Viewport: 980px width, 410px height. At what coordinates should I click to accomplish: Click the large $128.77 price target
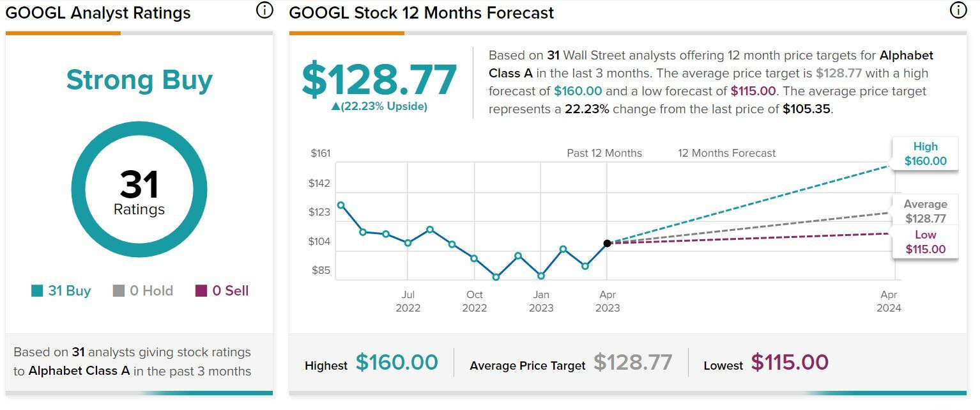point(379,80)
